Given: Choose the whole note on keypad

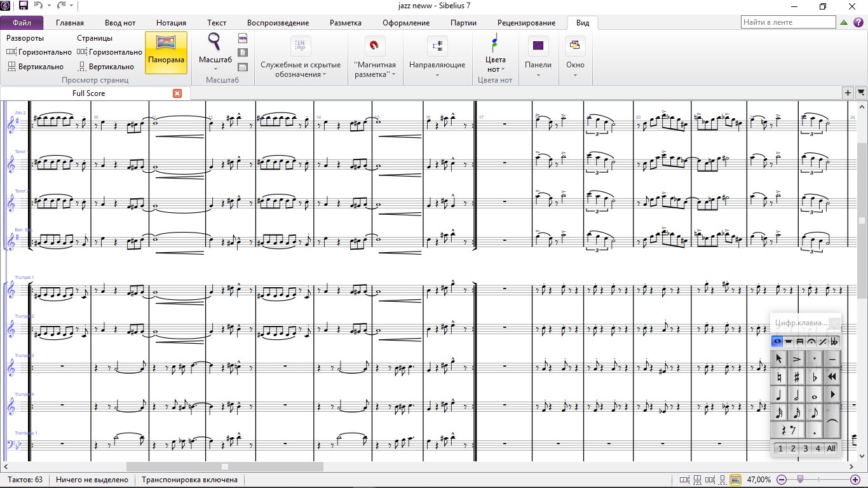Looking at the screenshot, I should 815,395.
